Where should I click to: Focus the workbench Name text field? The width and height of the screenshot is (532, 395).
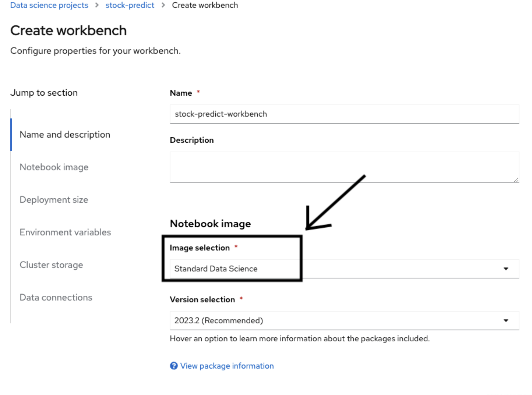(344, 114)
